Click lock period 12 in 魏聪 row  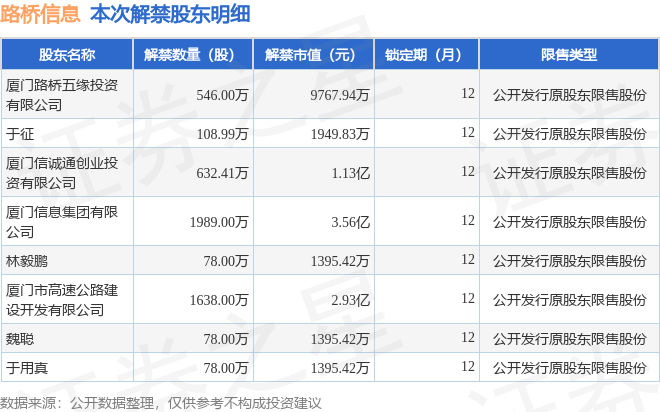coord(468,338)
